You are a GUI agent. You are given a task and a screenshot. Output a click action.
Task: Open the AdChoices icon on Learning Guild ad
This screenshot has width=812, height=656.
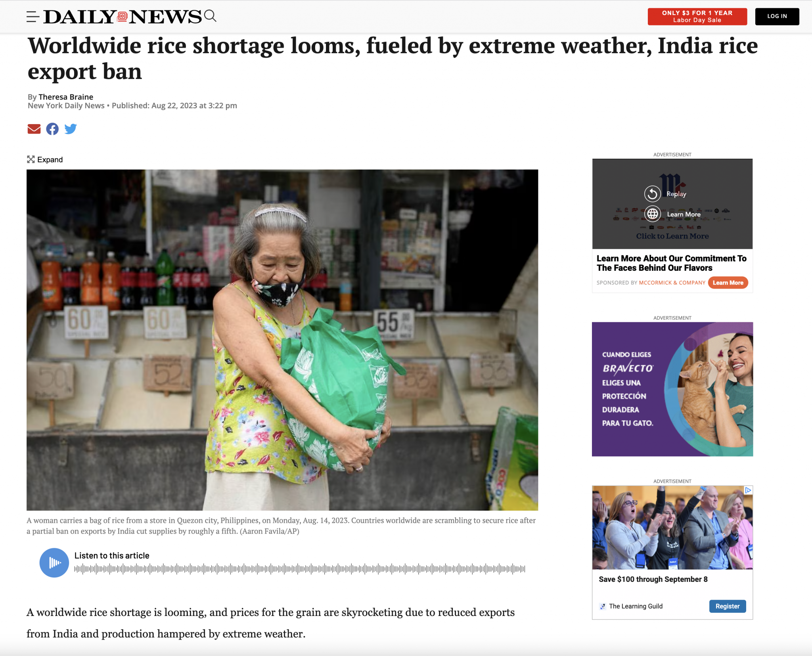748,490
